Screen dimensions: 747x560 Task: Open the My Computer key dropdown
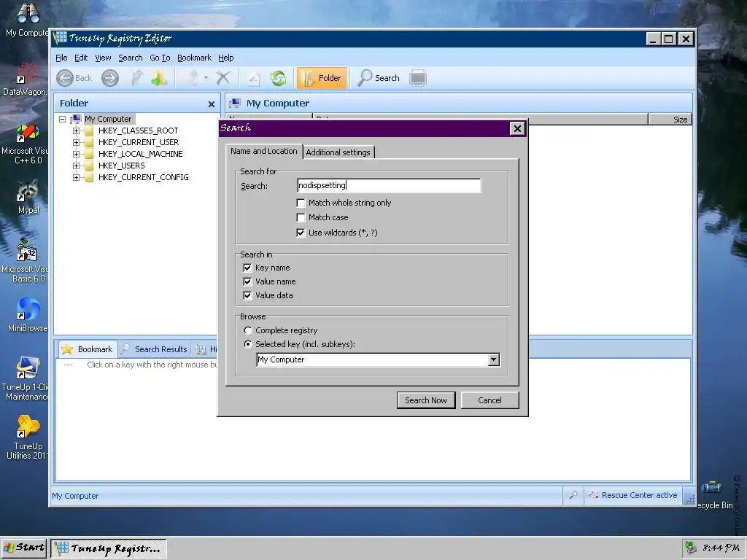click(494, 359)
